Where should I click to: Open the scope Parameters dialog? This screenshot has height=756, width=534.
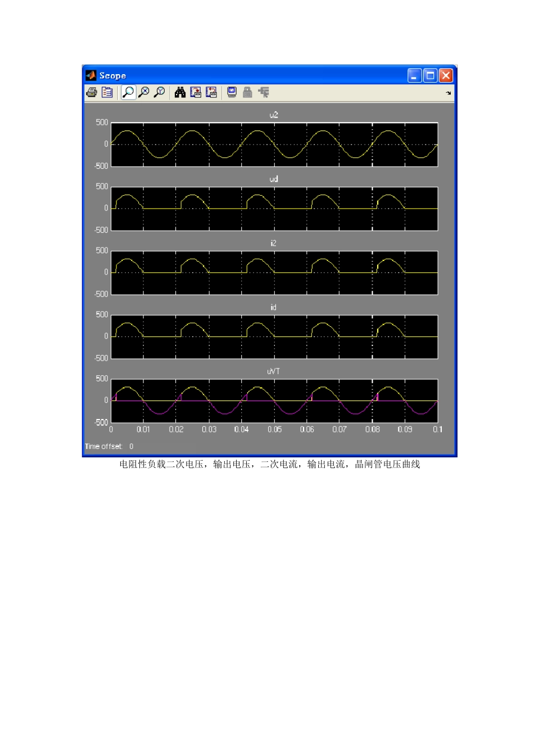click(x=107, y=92)
